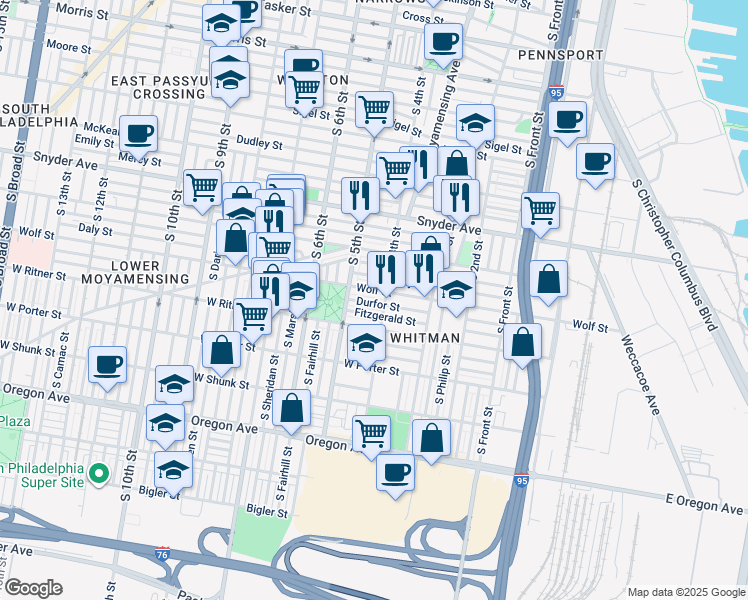Click the school marker left of Whitman label
Screen dimensions: 748x600
pos(367,343)
